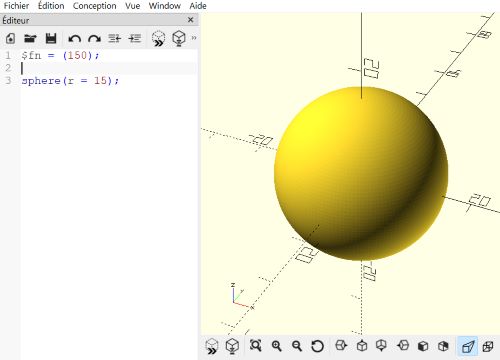Click the code text 'sphere(r = 15);'

[70, 81]
